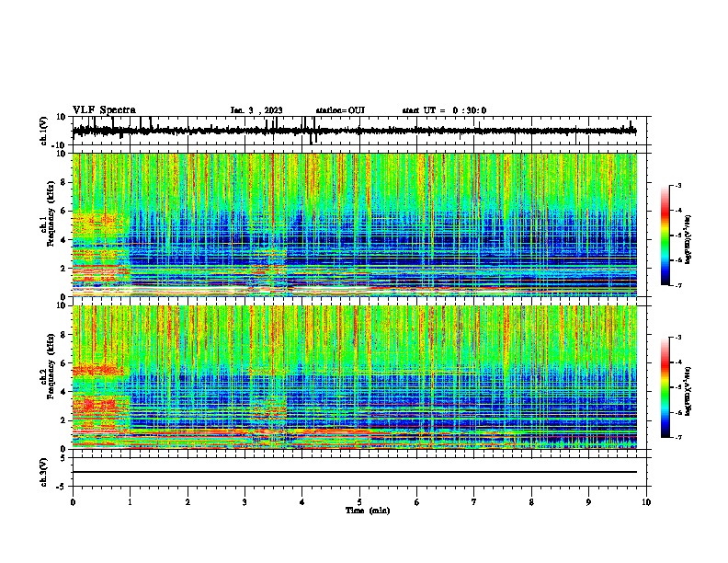The image size is (728, 563).
Task: Click the '-7' label on ch.1 color bar
Action: coord(677,285)
